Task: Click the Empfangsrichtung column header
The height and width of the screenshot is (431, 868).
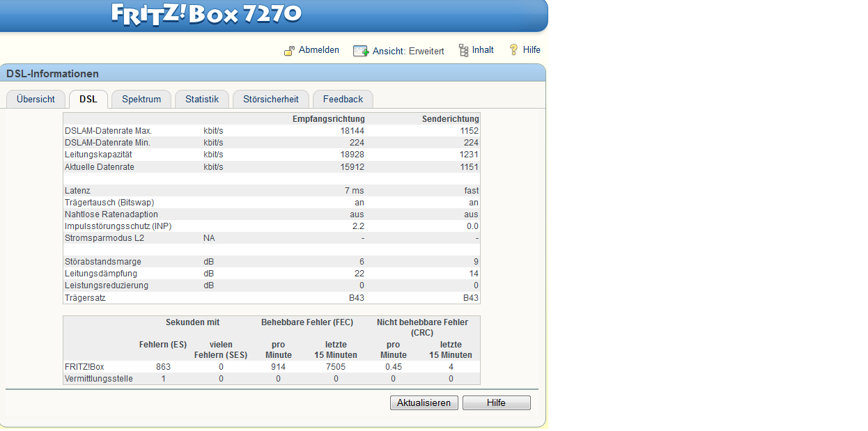Action: click(328, 119)
